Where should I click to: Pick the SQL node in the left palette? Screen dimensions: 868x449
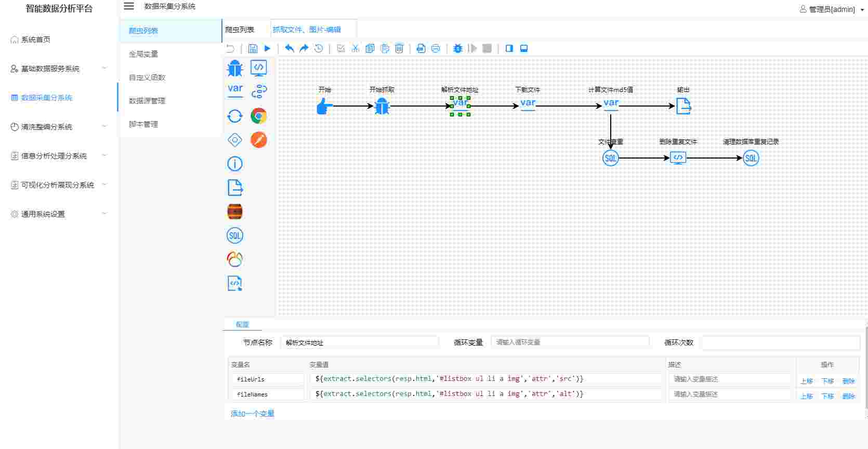(235, 235)
